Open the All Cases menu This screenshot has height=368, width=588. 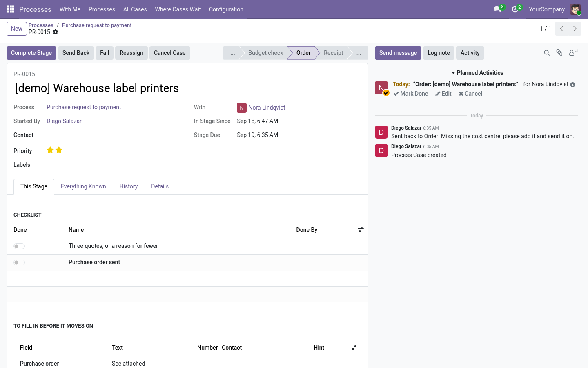135,9
